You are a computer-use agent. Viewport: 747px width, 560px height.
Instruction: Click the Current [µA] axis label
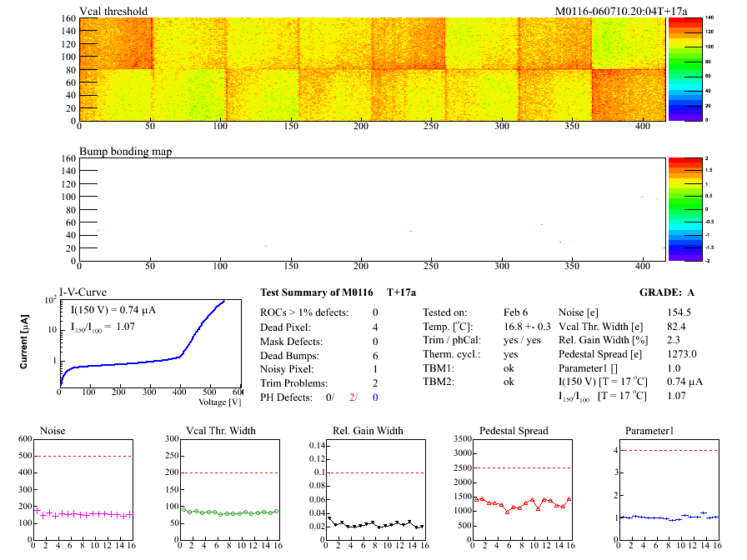coord(24,342)
